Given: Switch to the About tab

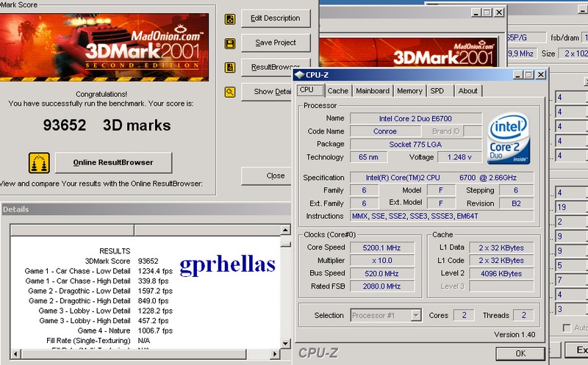Looking at the screenshot, I should [x=468, y=90].
